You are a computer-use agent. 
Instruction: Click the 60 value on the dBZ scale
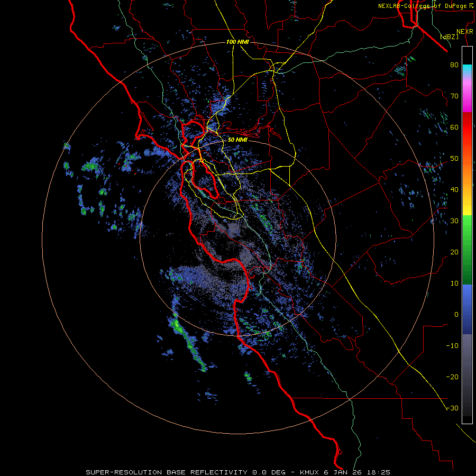pyautogui.click(x=454, y=127)
